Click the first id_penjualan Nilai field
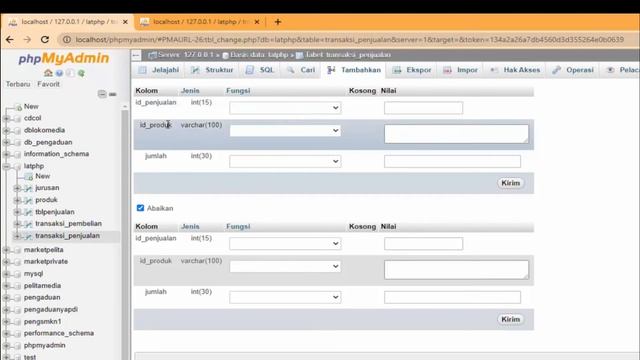Screen dimensions: 640x360 click(423, 108)
